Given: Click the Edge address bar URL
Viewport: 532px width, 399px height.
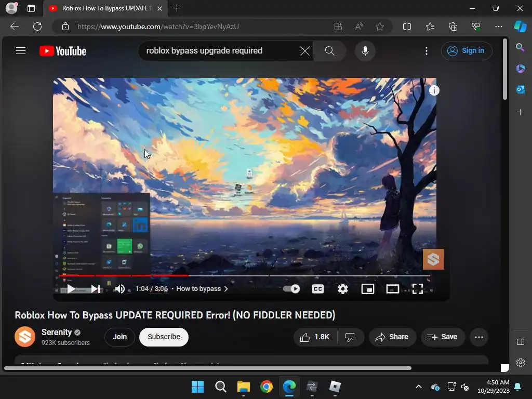Looking at the screenshot, I should (x=158, y=26).
